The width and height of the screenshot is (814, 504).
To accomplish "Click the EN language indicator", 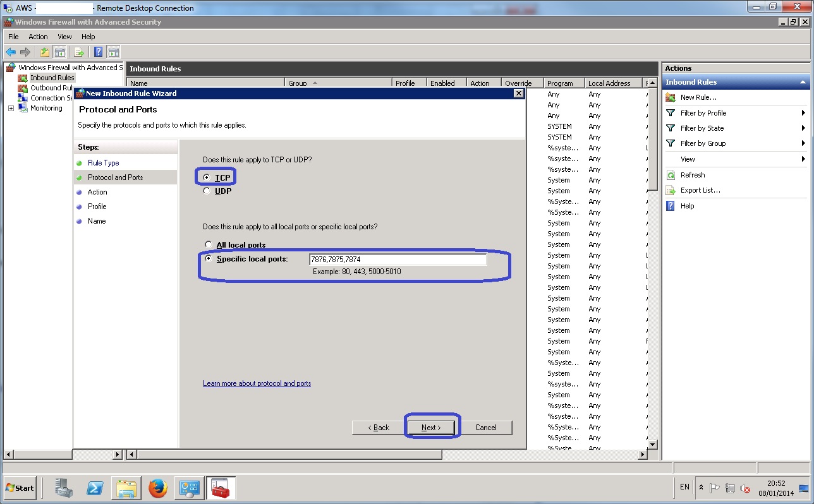I will tap(685, 487).
